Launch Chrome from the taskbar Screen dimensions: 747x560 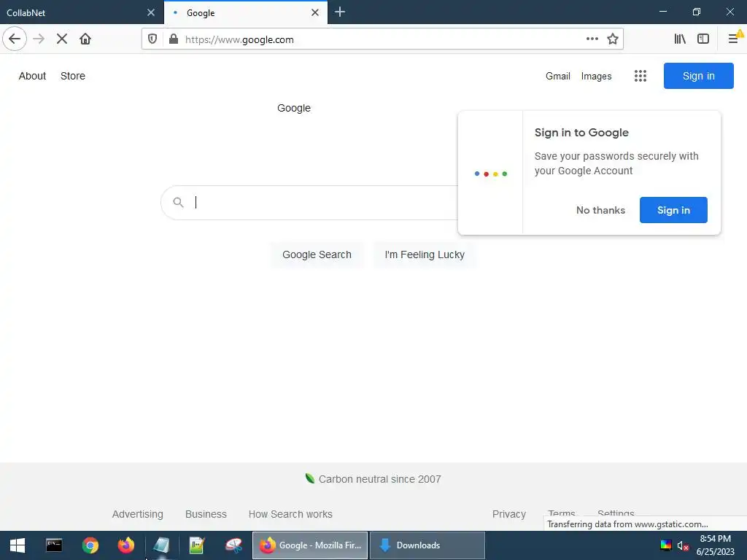[90, 545]
